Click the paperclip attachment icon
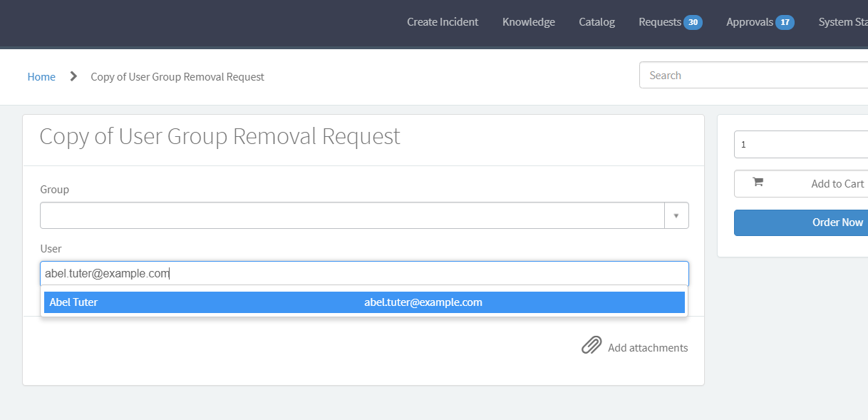 591,346
